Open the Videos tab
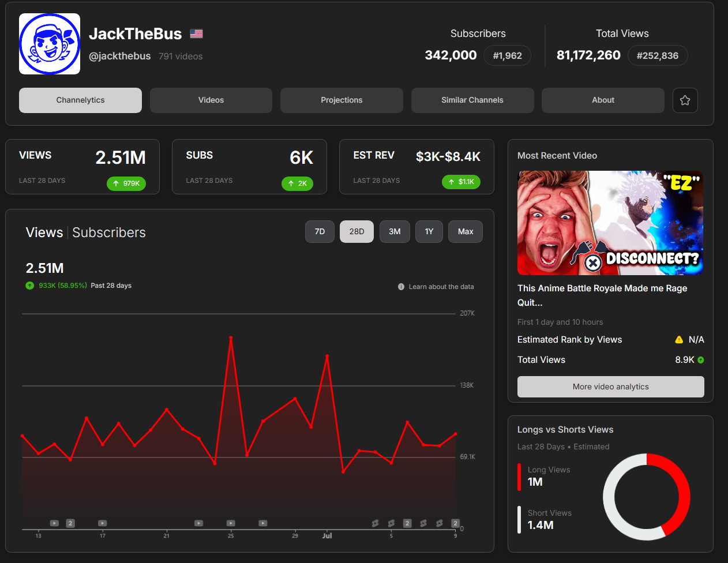Screen dimensions: 728x563 [x=211, y=100]
